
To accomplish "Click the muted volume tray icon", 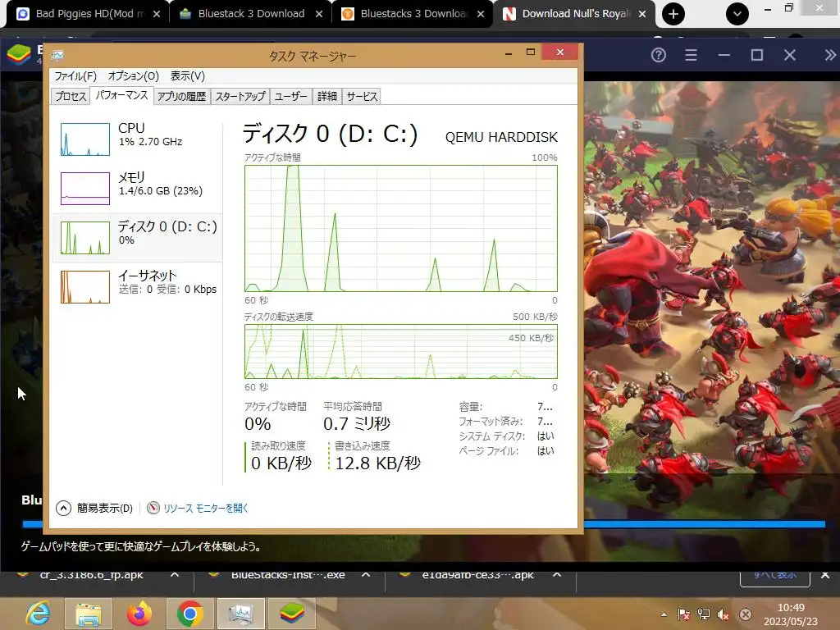I will (724, 614).
